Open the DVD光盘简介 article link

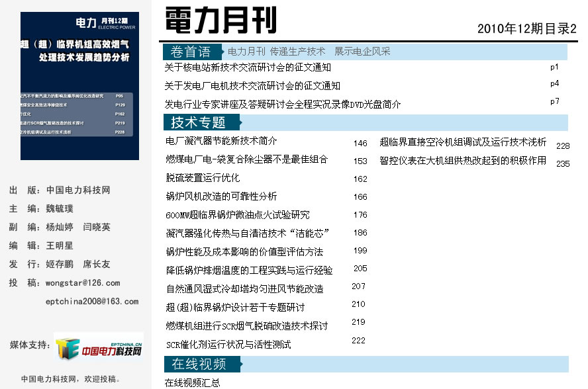(282, 104)
